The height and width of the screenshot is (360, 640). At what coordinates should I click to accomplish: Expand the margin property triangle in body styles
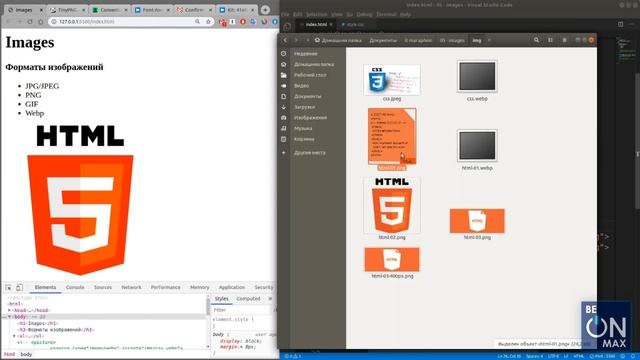point(243,347)
